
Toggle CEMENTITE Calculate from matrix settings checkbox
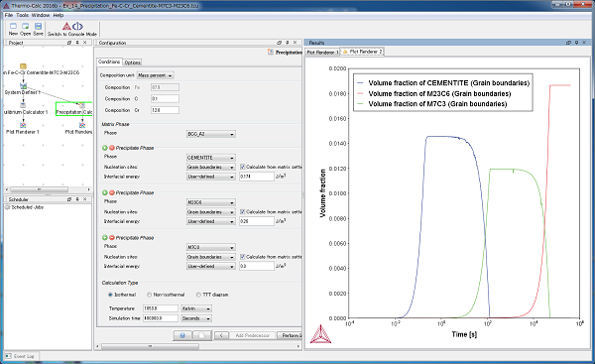coord(243,167)
